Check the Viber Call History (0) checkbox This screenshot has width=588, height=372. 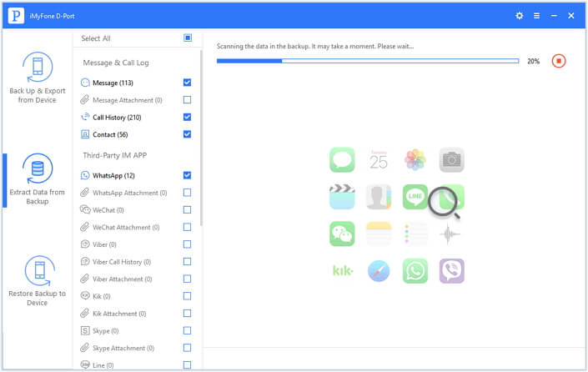pyautogui.click(x=187, y=261)
